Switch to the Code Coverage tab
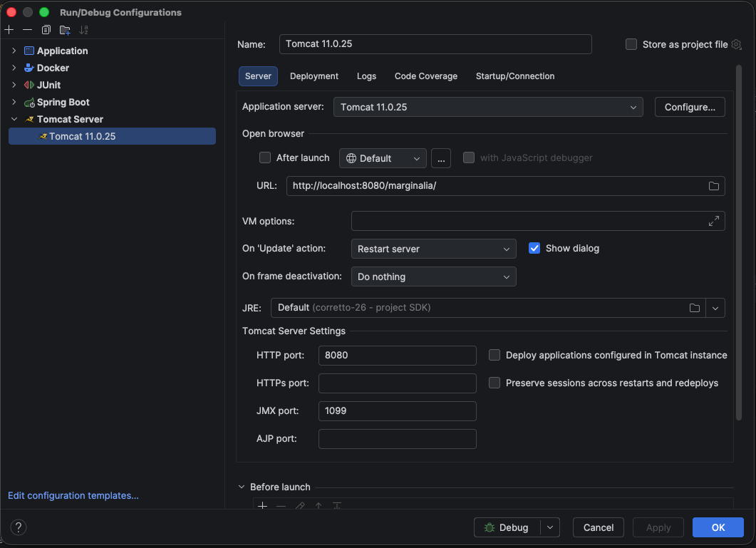This screenshot has height=548, width=756. tap(425, 76)
